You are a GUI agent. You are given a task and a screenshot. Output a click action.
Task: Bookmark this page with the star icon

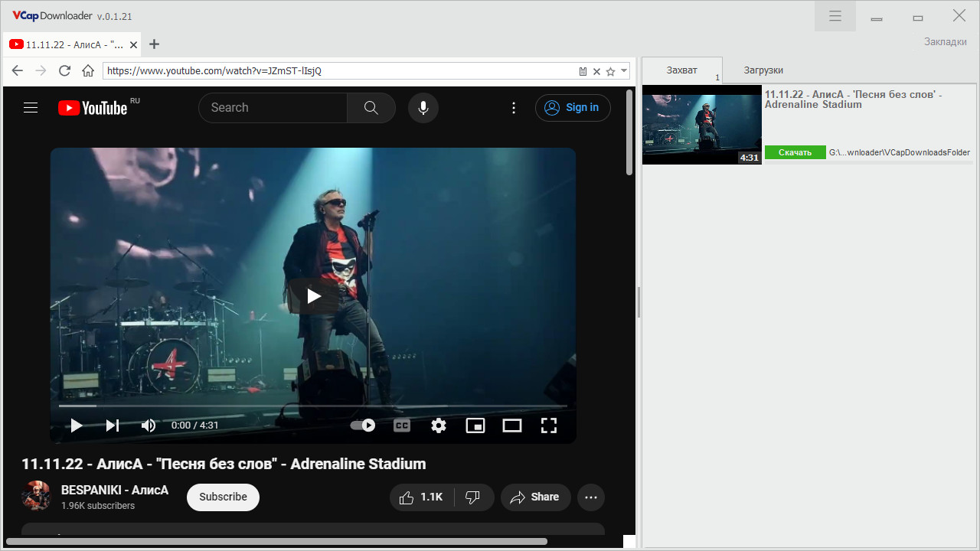[610, 71]
